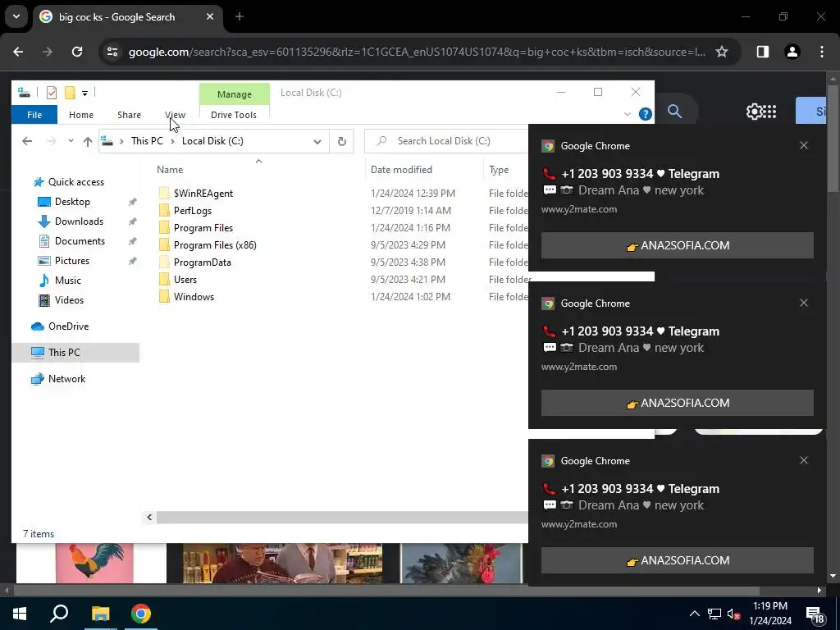The width and height of the screenshot is (840, 630).
Task: Open the Windows Start menu
Action: pos(20,614)
